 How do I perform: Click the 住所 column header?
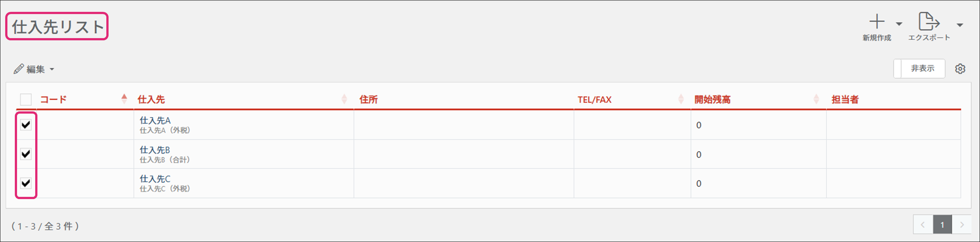coord(368,100)
